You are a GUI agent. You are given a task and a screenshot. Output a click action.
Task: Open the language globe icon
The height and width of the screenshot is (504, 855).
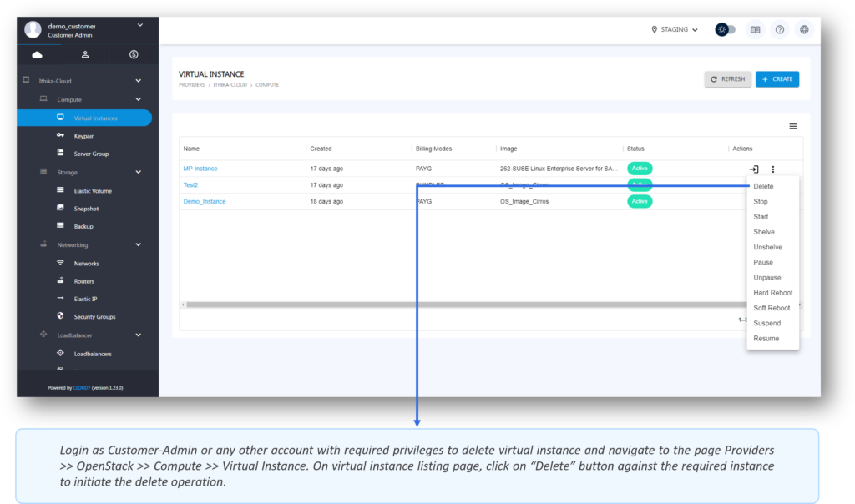tap(804, 30)
